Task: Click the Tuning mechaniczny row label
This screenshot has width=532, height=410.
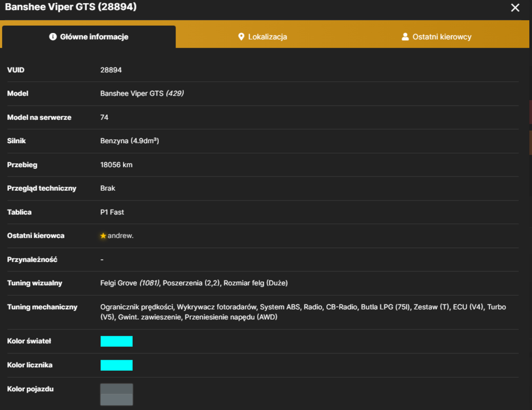Action: click(42, 307)
